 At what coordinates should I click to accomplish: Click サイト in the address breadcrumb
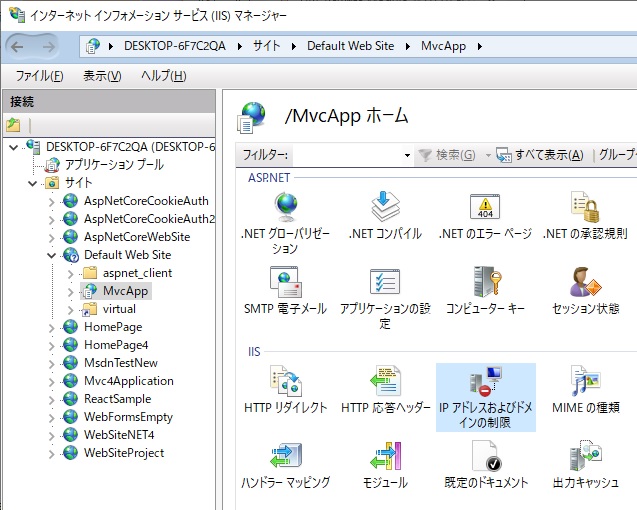pos(266,46)
